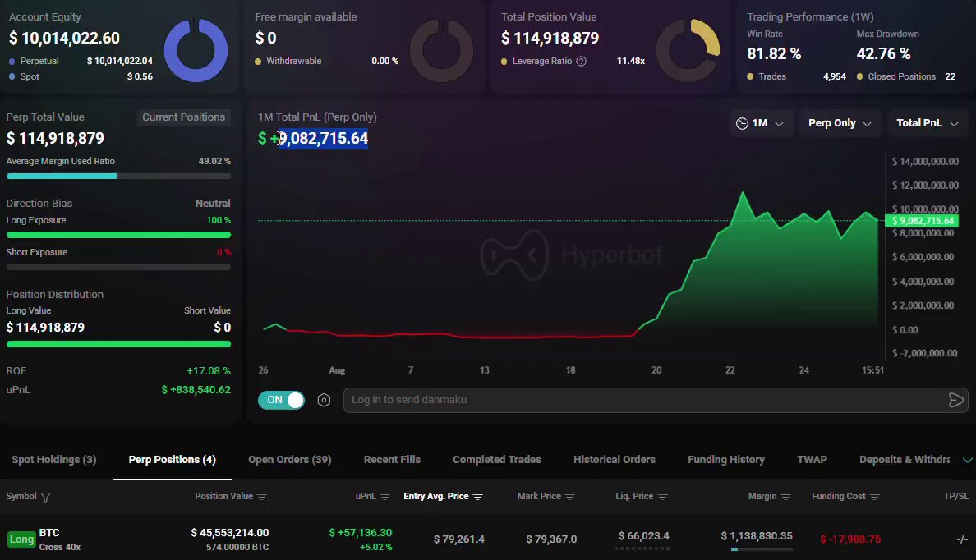The image size is (976, 560).
Task: Click the Account Equity donut chart
Action: tap(196, 50)
